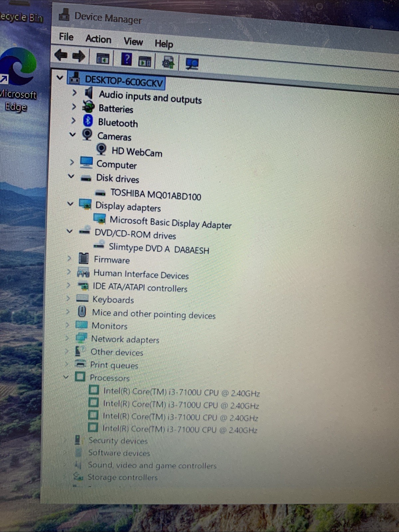Select Security devices category

click(118, 441)
